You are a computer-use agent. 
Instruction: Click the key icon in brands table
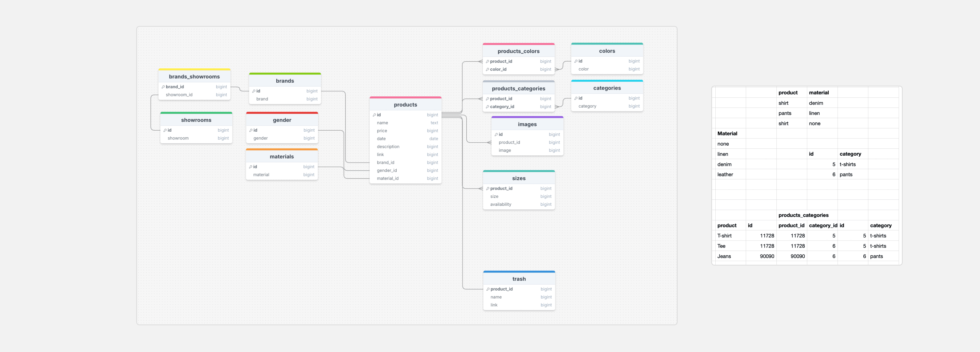pyautogui.click(x=254, y=91)
